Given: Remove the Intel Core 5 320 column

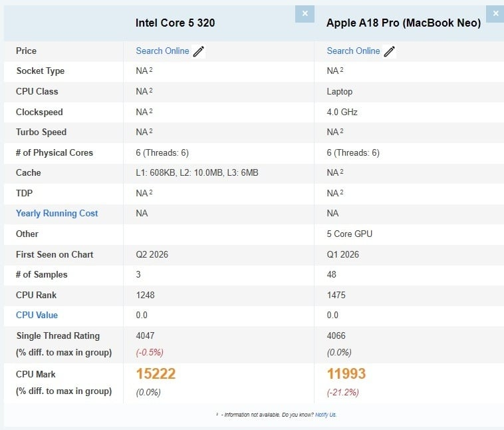Looking at the screenshot, I should click(x=305, y=13).
